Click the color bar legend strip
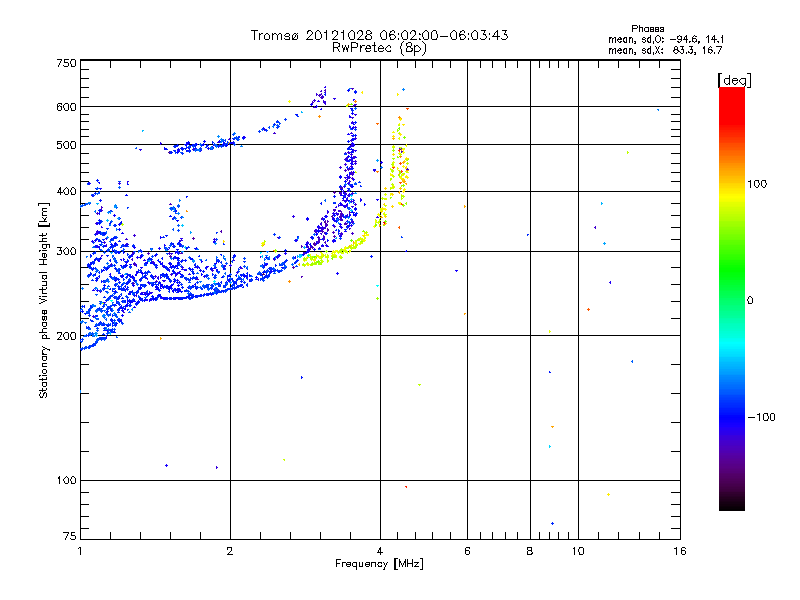 [x=732, y=298]
